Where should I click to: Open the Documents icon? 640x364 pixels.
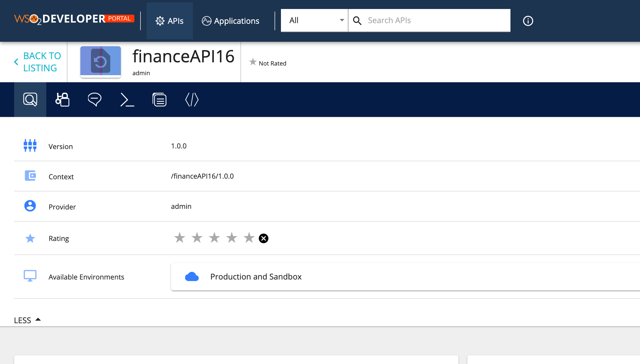(159, 100)
